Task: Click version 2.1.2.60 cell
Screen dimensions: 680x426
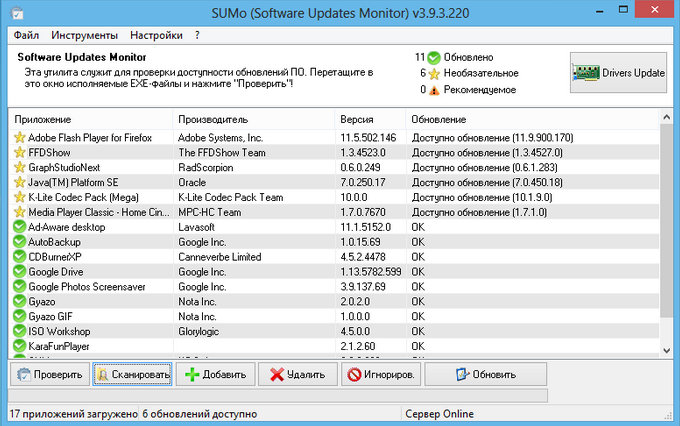Action: click(x=358, y=346)
